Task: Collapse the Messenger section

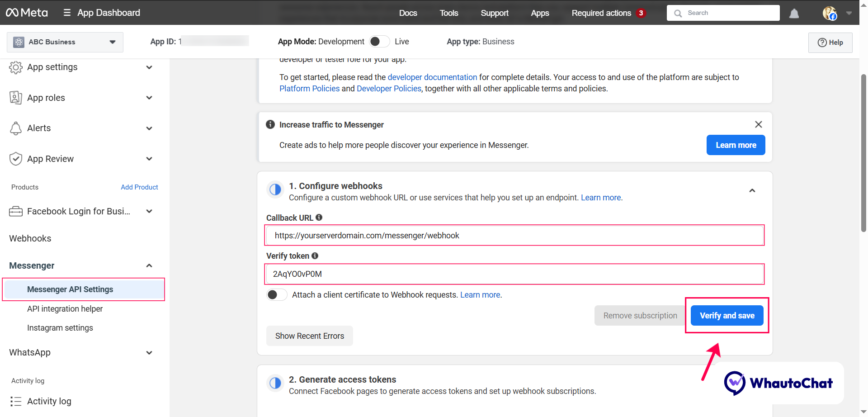Action: pyautogui.click(x=149, y=265)
